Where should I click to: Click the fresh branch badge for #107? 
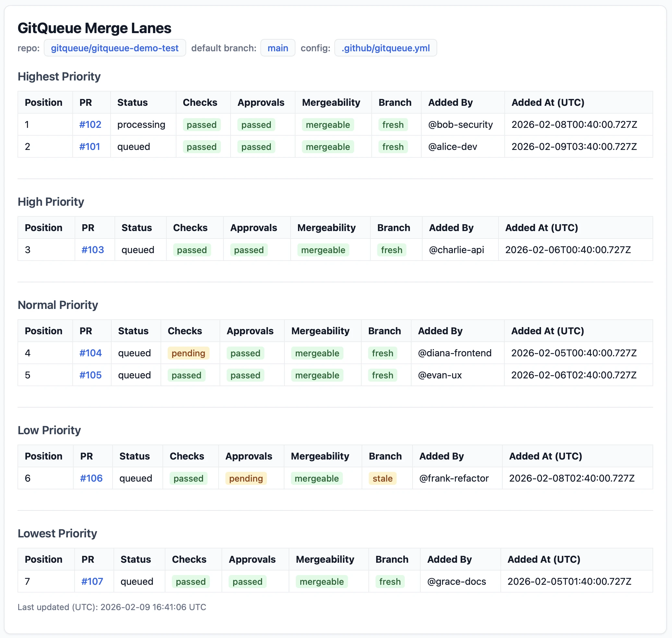click(x=390, y=582)
